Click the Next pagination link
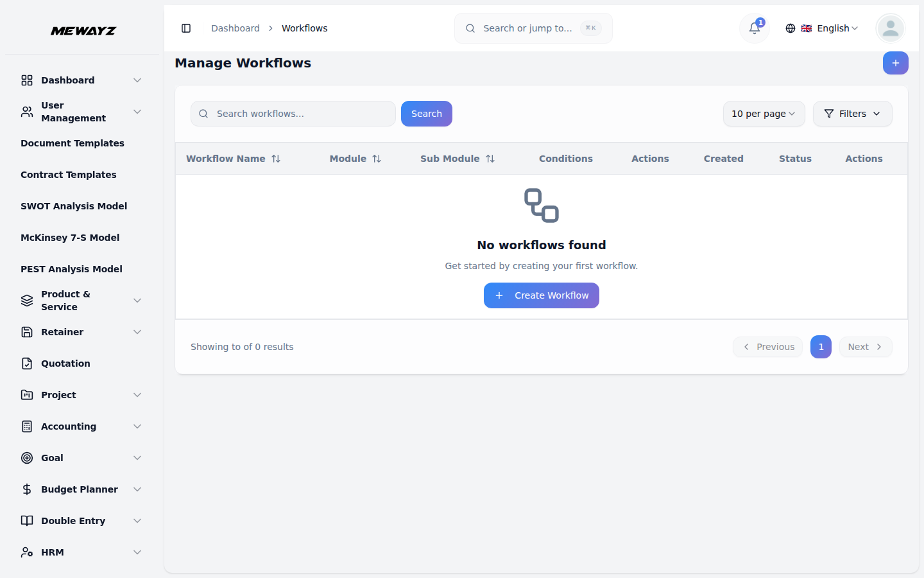Viewport: 924px width, 578px height. click(865, 347)
